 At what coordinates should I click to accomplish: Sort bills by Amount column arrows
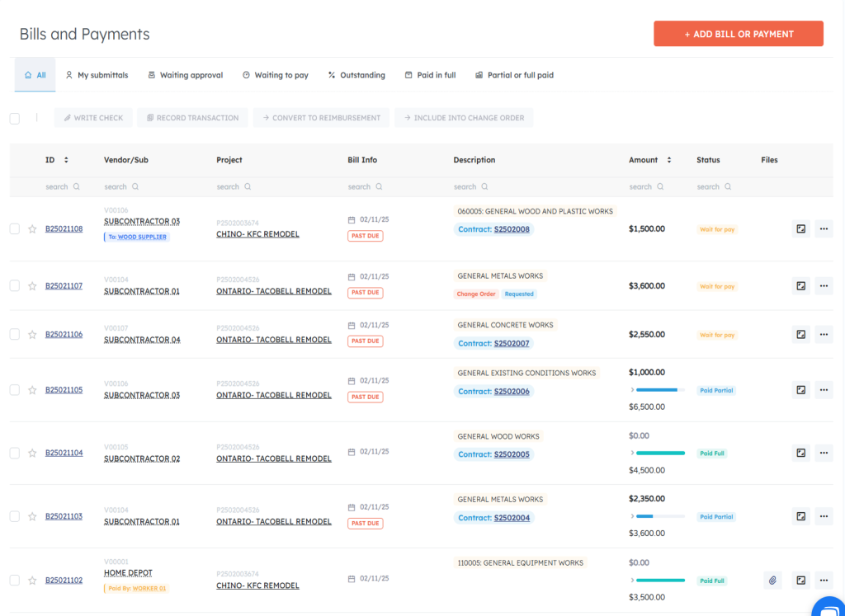point(669,160)
